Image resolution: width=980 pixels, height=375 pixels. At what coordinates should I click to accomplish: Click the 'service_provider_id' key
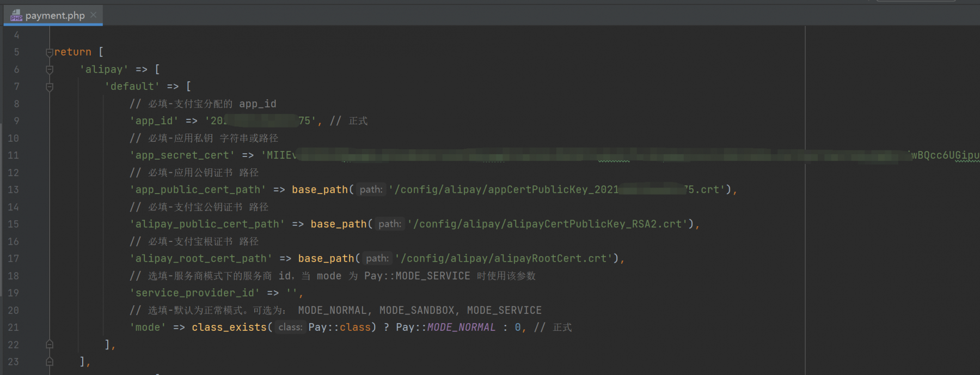[x=195, y=293]
